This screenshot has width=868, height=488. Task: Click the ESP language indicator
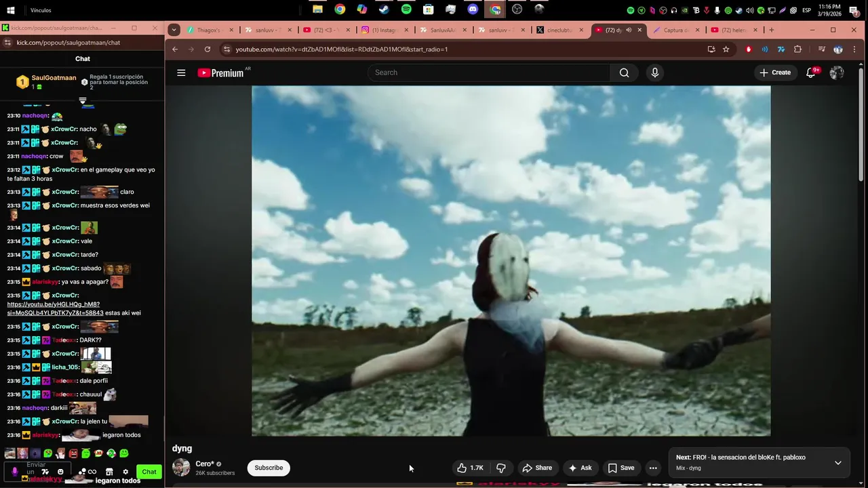tap(807, 10)
